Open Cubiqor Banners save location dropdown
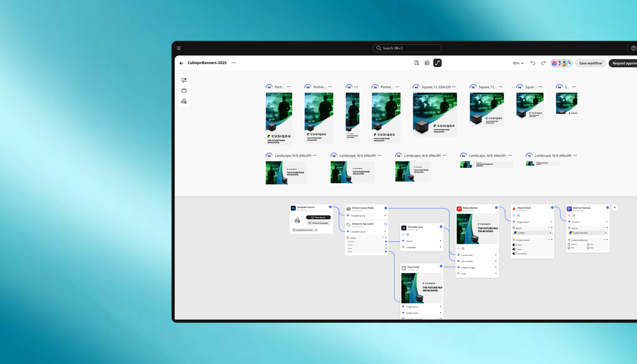The image size is (637, 364). pos(588,233)
